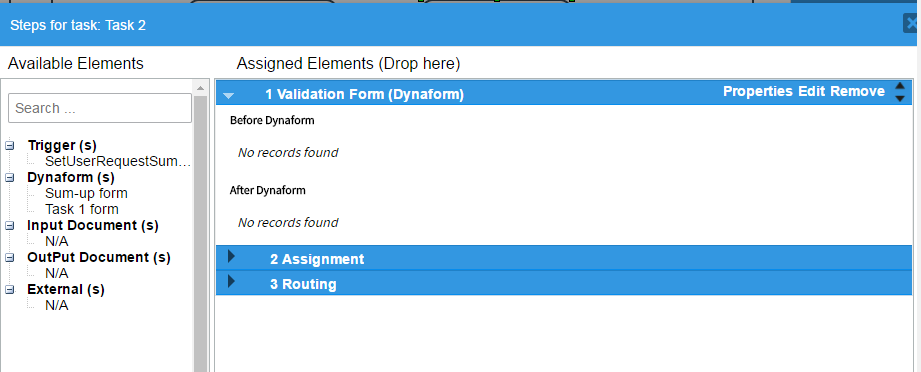Image resolution: width=921 pixels, height=372 pixels.
Task: Collapse the External (s) tree node
Action: point(10,290)
